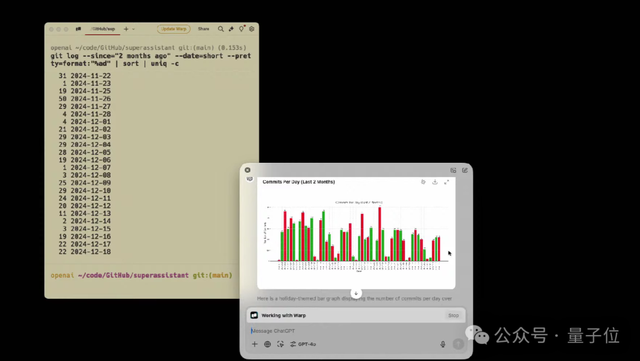
Task: Expand the chart to full view
Action: (447, 182)
